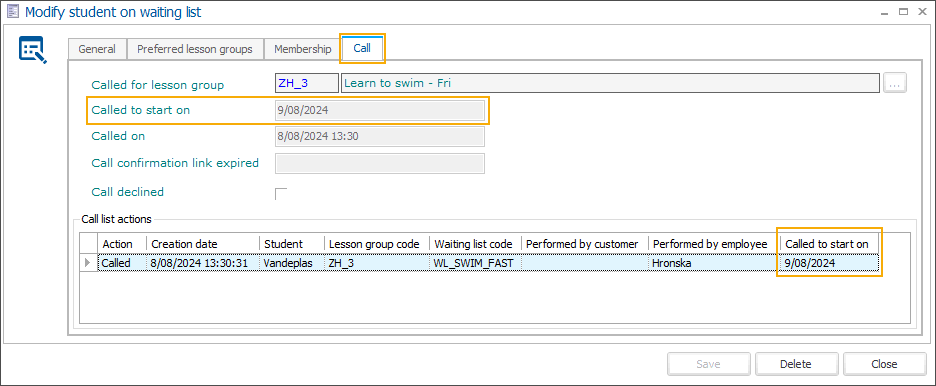Click Waiting list code column header
936x386 pixels.
coord(476,244)
